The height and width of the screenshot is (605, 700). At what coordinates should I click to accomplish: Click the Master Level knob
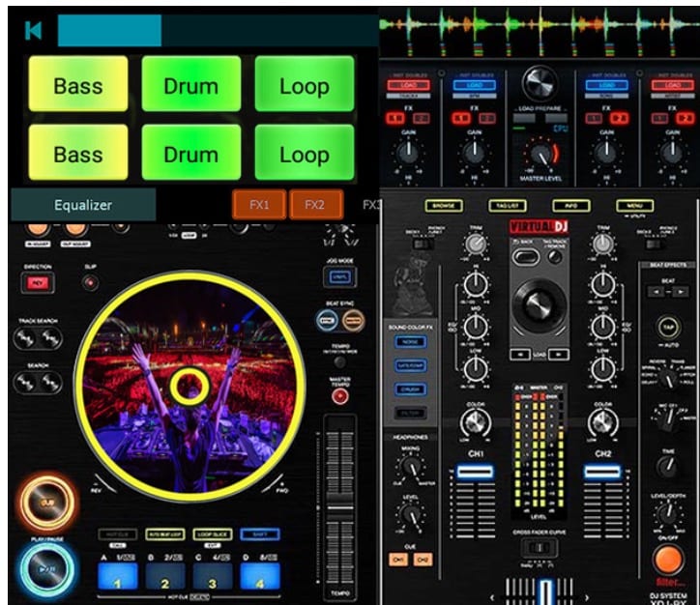541,155
